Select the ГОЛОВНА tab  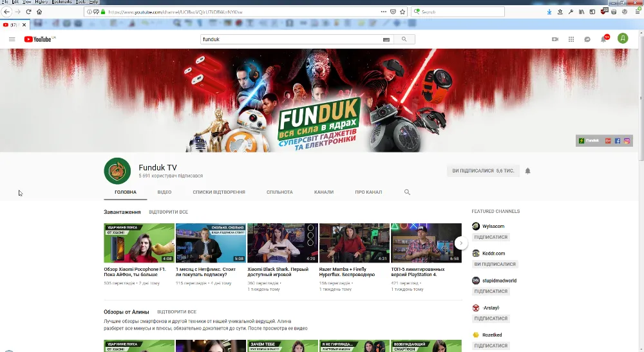coord(126,192)
